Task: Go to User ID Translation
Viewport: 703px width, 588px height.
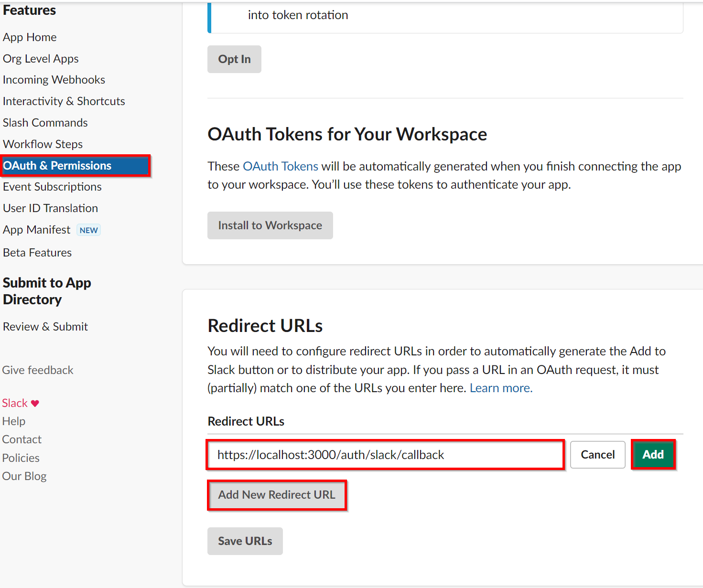Action: pyautogui.click(x=50, y=208)
